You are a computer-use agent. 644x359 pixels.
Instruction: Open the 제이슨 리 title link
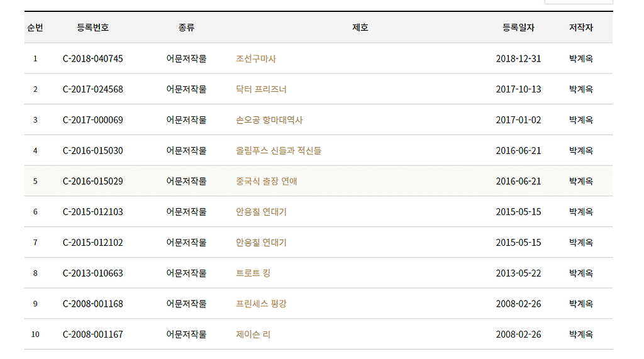click(x=253, y=334)
